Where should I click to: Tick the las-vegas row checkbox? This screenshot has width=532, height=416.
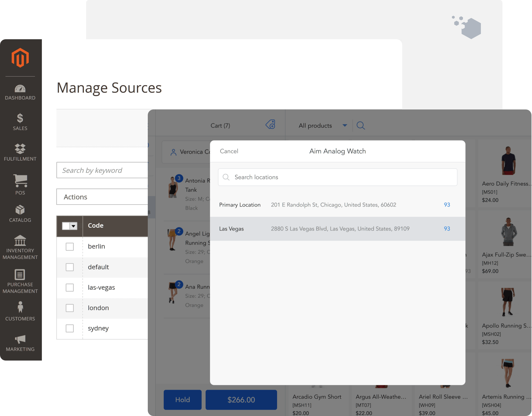click(70, 287)
